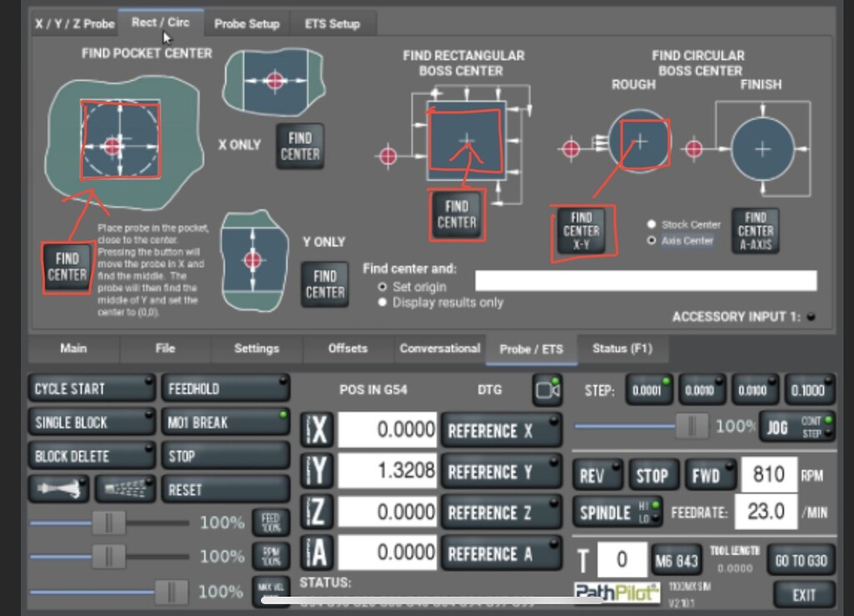The width and height of the screenshot is (854, 616).
Task: Reset feed override with FEED 100% button
Action: [271, 522]
